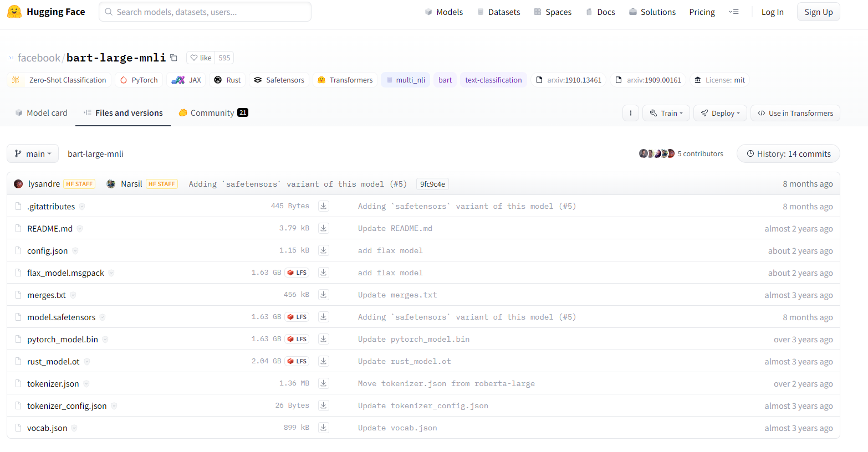Open the Pricing page
Image resolution: width=868 pixels, height=452 pixels.
click(702, 12)
